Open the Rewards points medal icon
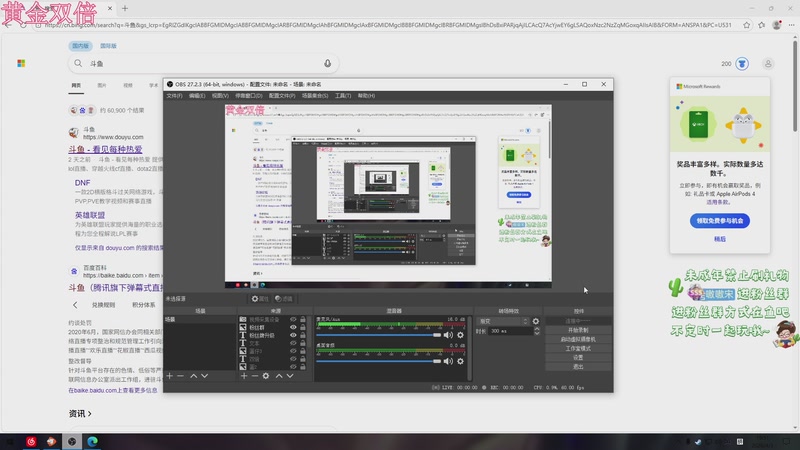 (742, 64)
